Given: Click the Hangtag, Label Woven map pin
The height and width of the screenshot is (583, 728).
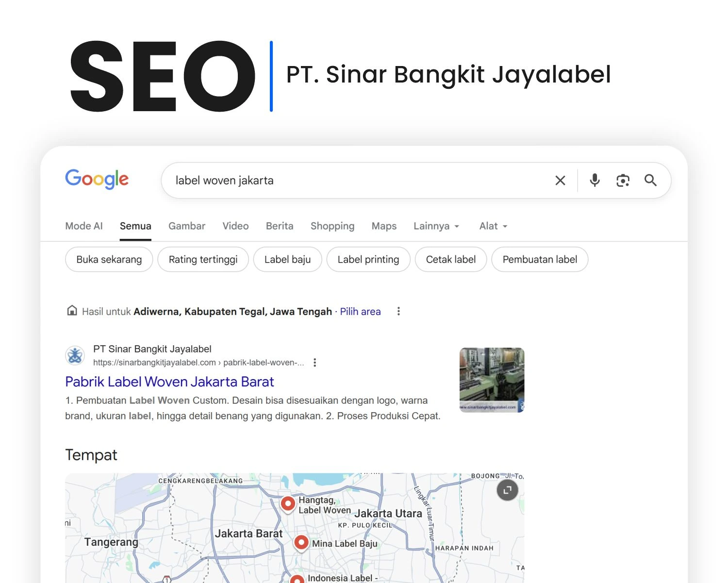Looking at the screenshot, I should pos(288,503).
